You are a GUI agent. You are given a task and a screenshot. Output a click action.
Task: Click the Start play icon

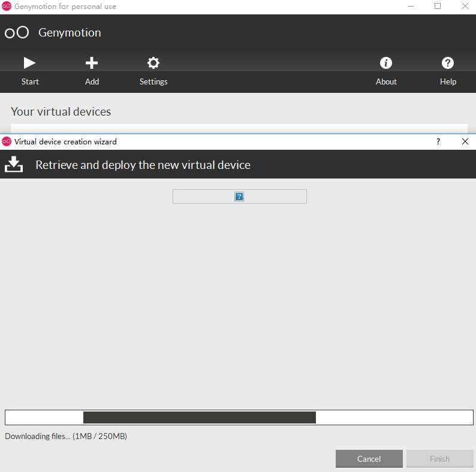(x=29, y=63)
